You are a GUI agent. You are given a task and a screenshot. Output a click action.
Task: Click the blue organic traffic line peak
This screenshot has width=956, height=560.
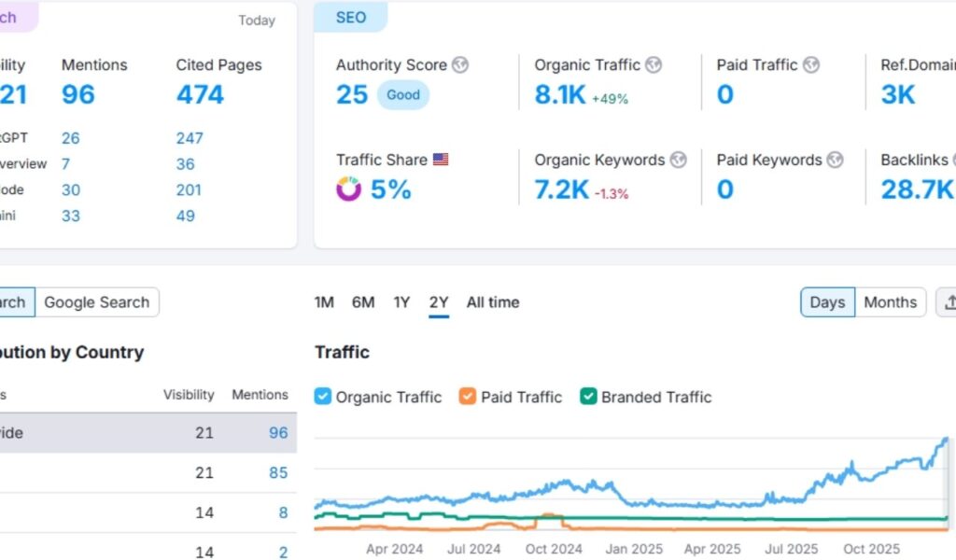(945, 439)
